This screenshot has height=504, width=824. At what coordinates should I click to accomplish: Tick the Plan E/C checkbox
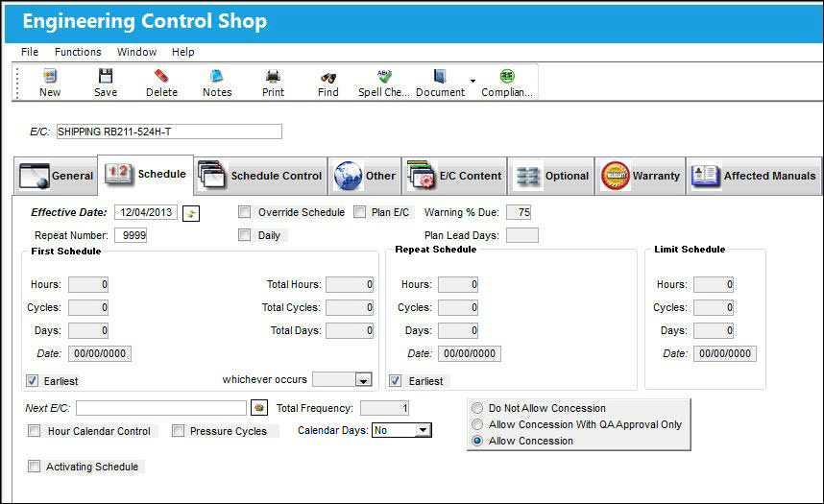tap(359, 212)
